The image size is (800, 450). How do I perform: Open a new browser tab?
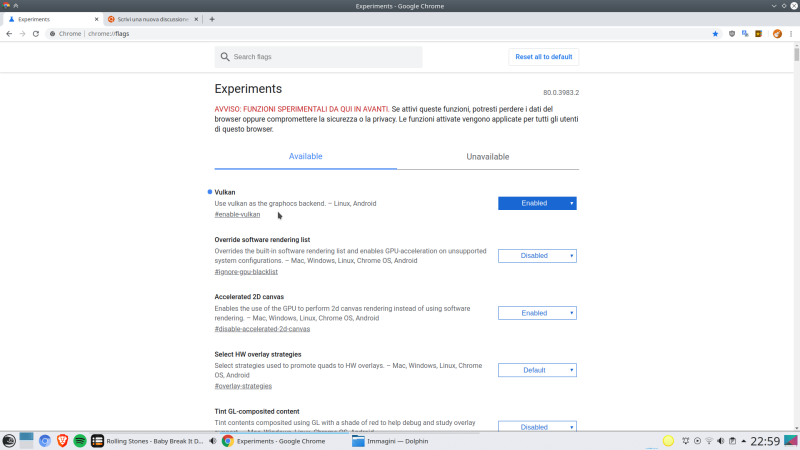[212, 19]
